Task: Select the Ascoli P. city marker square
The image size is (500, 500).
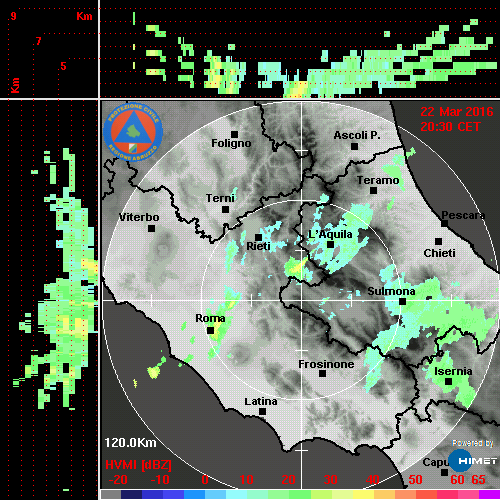Action: (x=355, y=146)
